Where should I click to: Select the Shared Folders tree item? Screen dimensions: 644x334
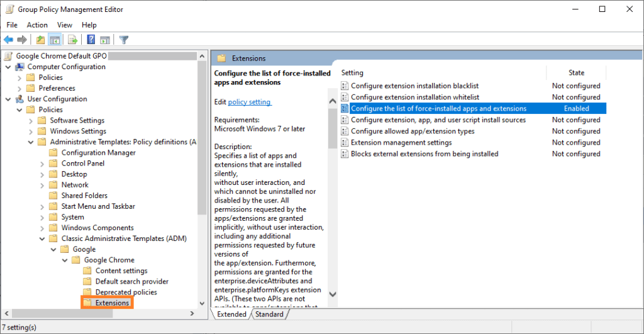click(x=84, y=196)
